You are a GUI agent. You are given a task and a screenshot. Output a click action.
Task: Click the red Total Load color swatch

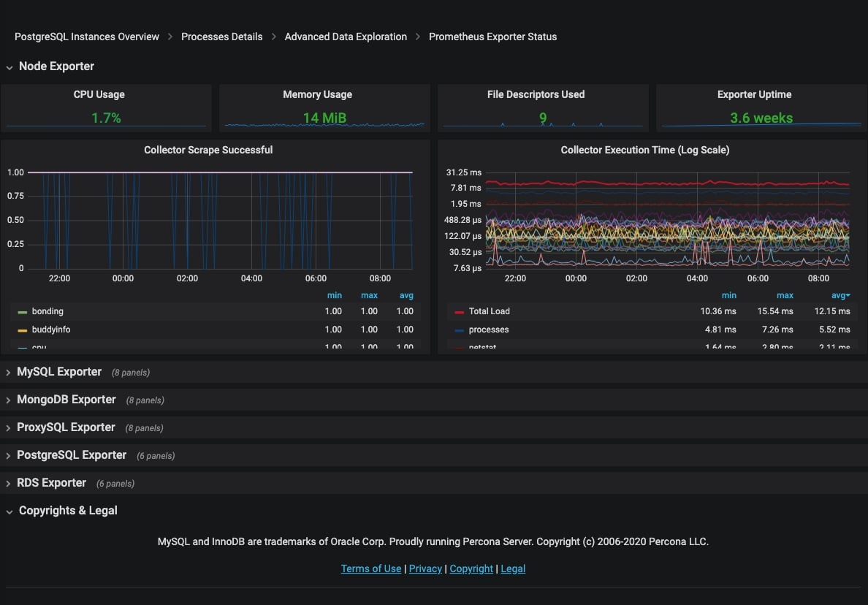459,312
